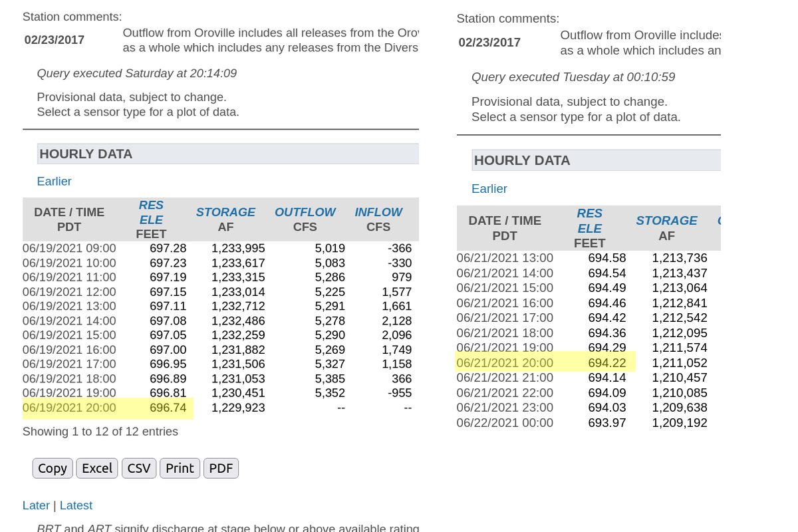
Task: Select Showing 1 to 12 of 12 entries
Action: pos(100,432)
